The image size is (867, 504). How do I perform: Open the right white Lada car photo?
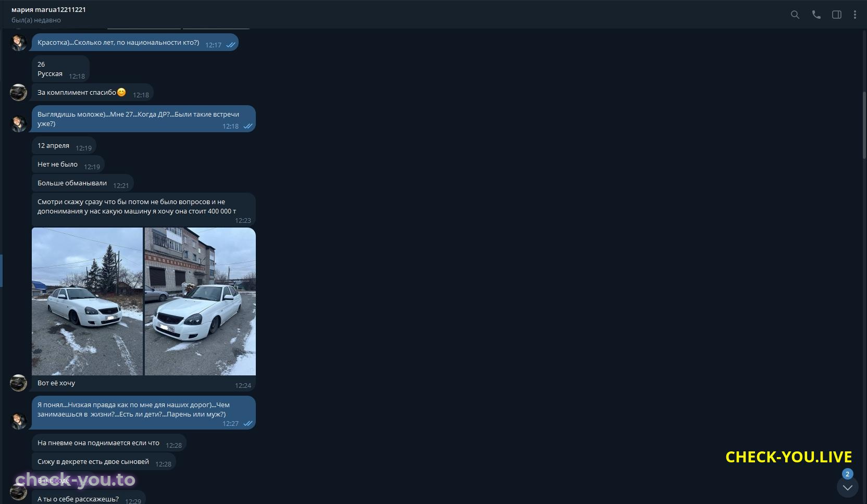[200, 301]
